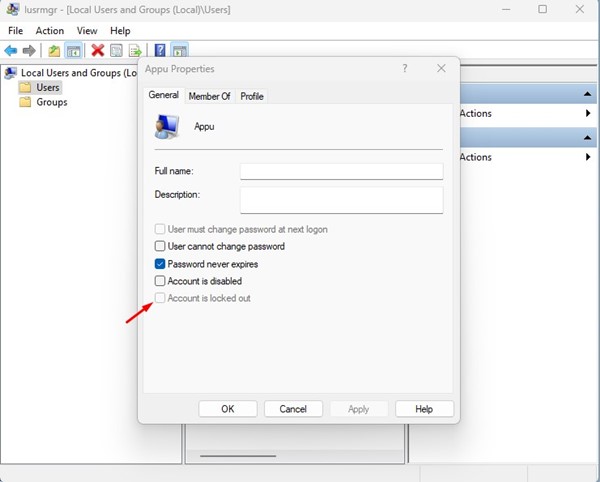The width and height of the screenshot is (600, 482).
Task: Close the Appu Properties dialog
Action: pos(441,68)
